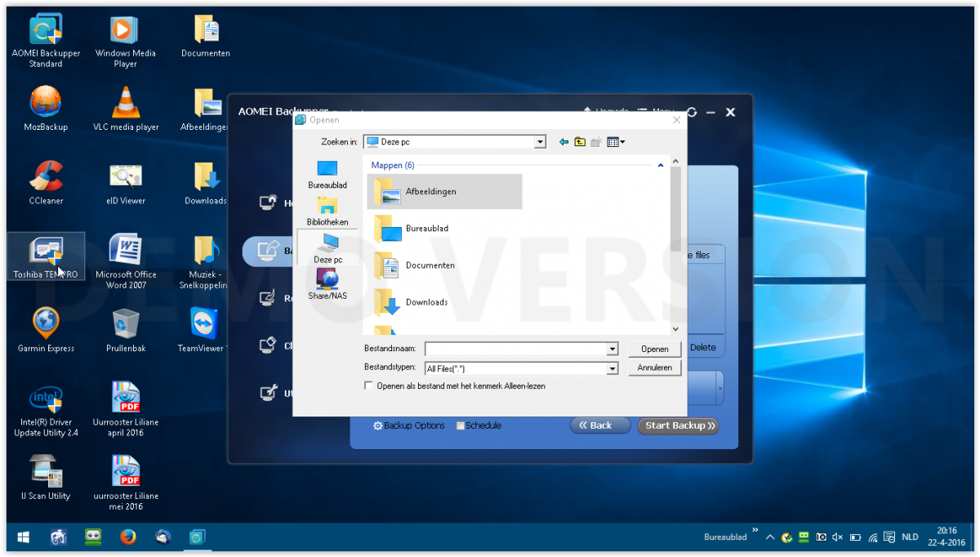
Task: Open Backup Options link
Action: tap(408, 426)
